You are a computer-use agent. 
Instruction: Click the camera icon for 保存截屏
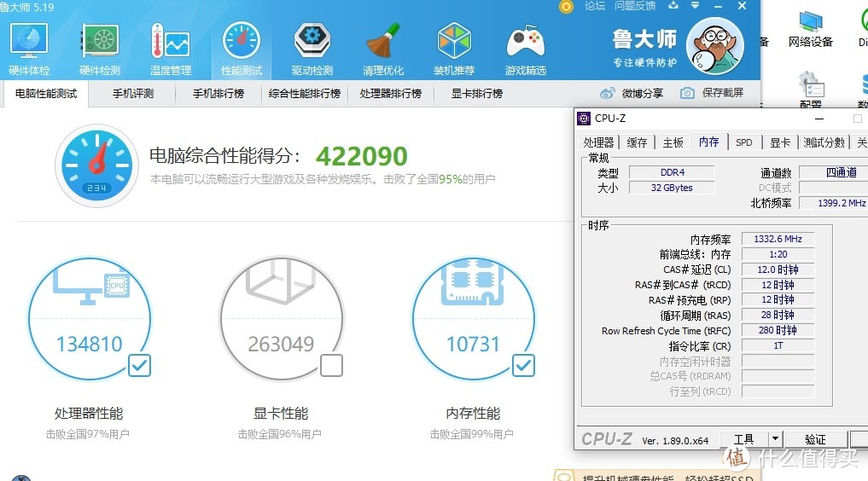click(687, 93)
